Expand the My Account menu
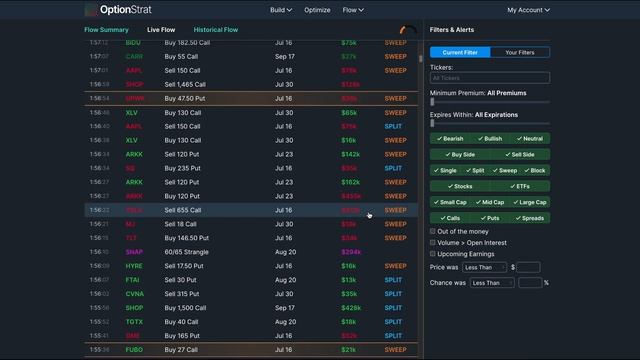The image size is (640, 360). (x=528, y=10)
